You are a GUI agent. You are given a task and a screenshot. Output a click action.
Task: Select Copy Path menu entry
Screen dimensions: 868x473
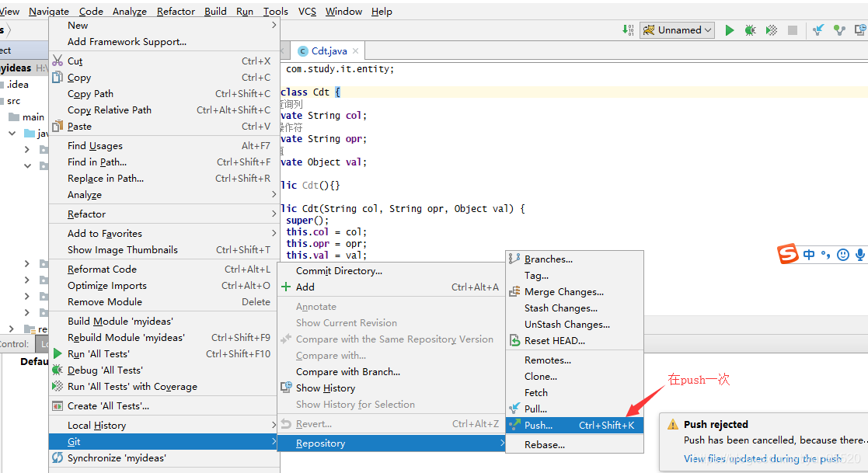click(x=164, y=93)
